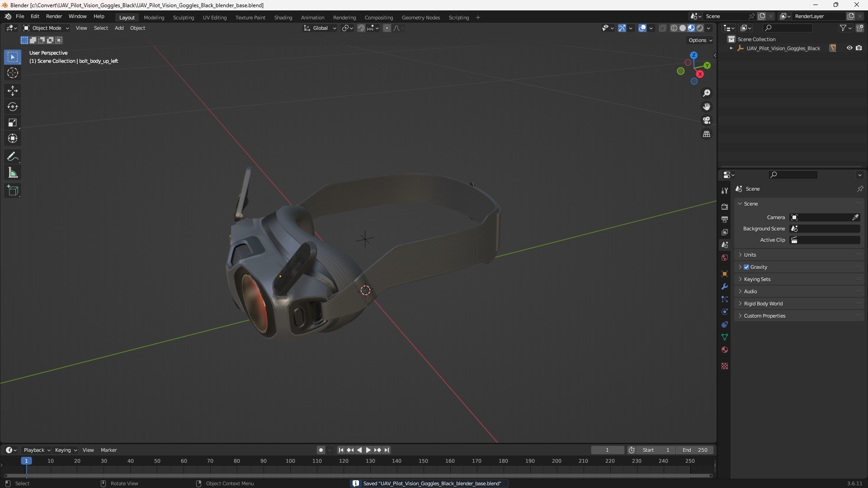Switch to rendered viewport shading
This screenshot has height=488, width=868.
[700, 28]
